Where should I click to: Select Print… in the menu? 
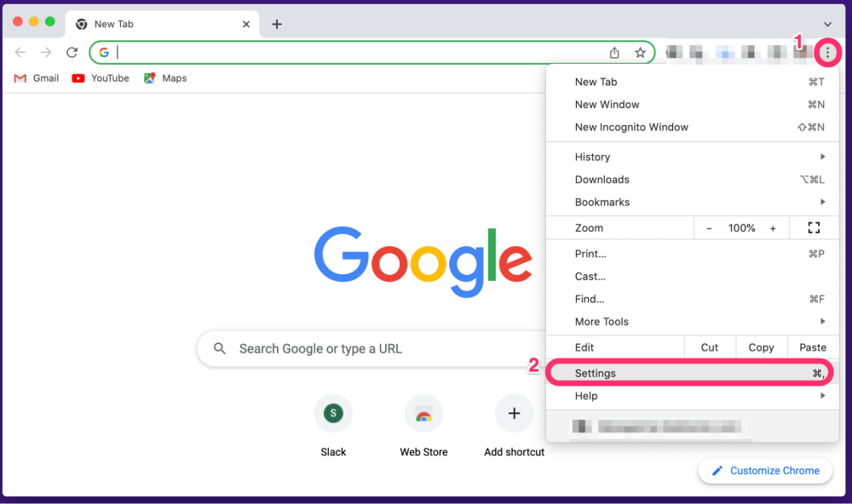tap(692, 254)
